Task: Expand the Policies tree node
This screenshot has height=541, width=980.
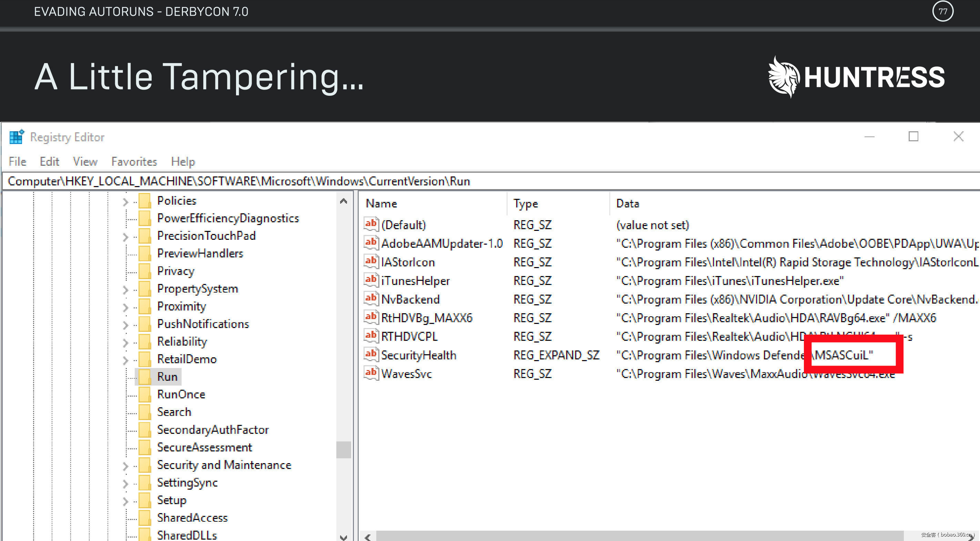Action: point(125,201)
